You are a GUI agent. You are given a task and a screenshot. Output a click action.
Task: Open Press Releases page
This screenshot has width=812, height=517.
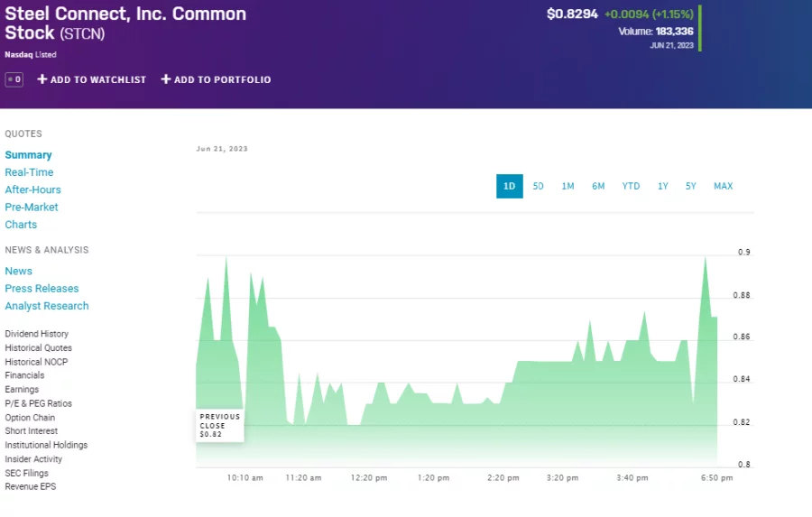click(x=42, y=289)
